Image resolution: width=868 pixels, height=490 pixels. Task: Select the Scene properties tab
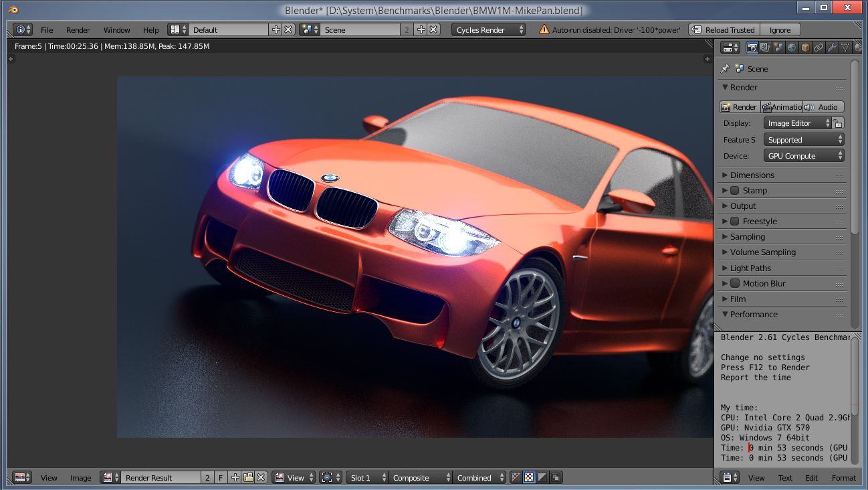click(778, 48)
